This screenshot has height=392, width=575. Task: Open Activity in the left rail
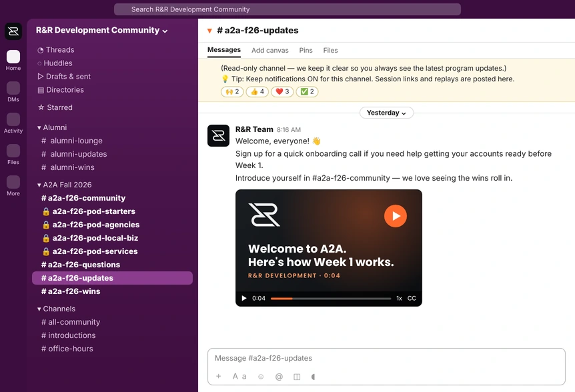coord(13,123)
